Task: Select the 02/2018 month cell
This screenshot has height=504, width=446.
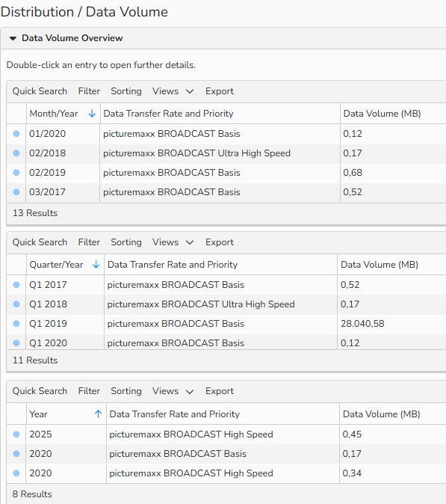Action: click(x=48, y=153)
